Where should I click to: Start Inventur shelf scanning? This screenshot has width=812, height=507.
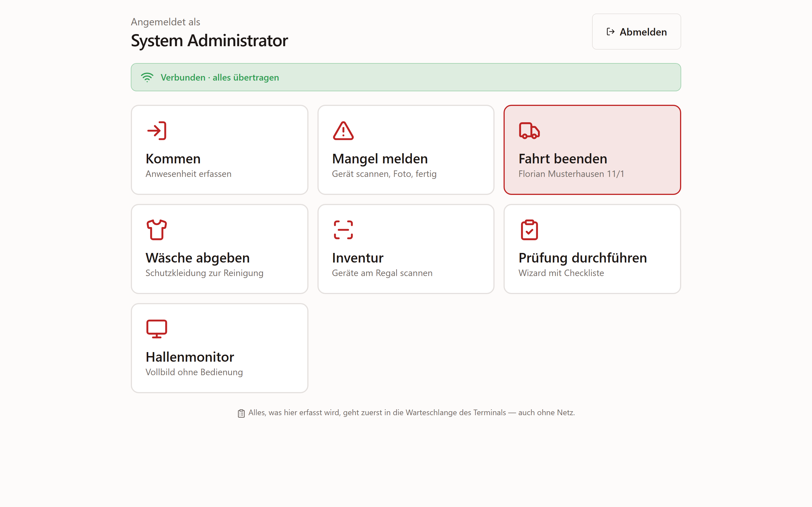[406, 249]
